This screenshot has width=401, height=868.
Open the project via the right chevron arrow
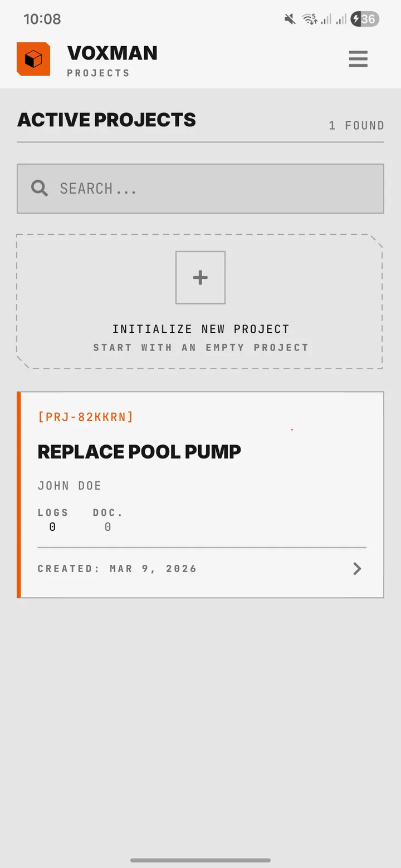[357, 568]
